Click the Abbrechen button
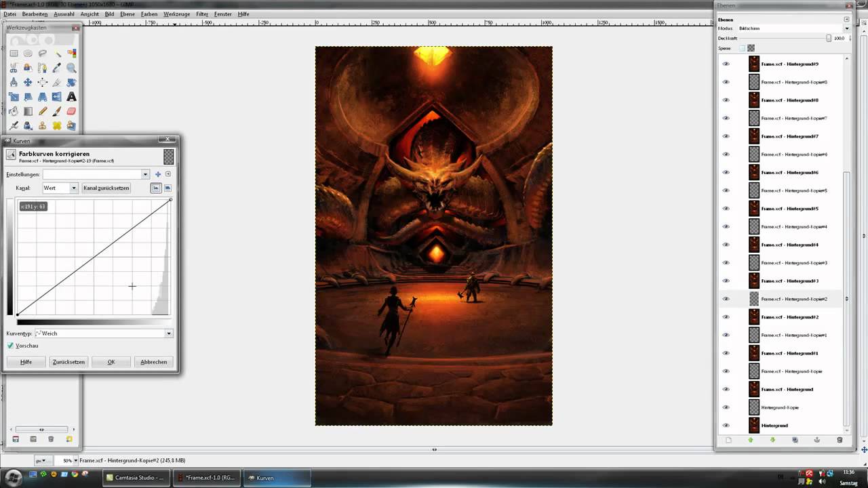The image size is (868, 488). pyautogui.click(x=154, y=362)
